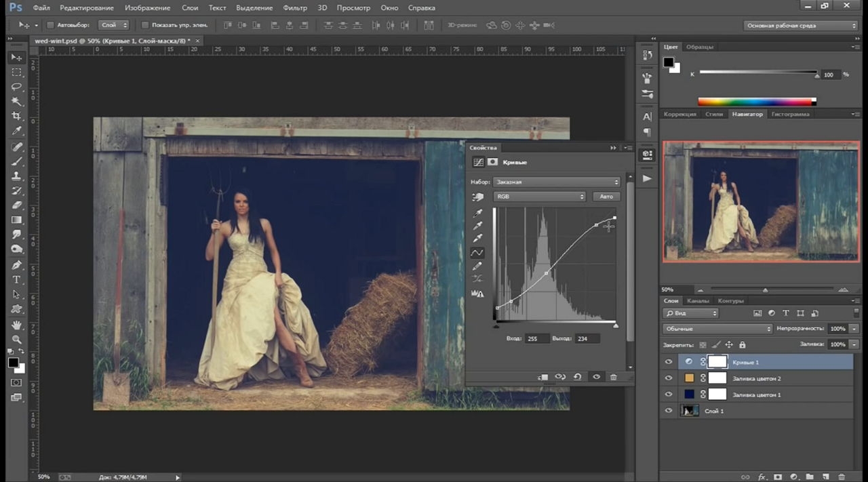Delete layer using trash in Layers panel
The width and height of the screenshot is (868, 482).
[842, 477]
